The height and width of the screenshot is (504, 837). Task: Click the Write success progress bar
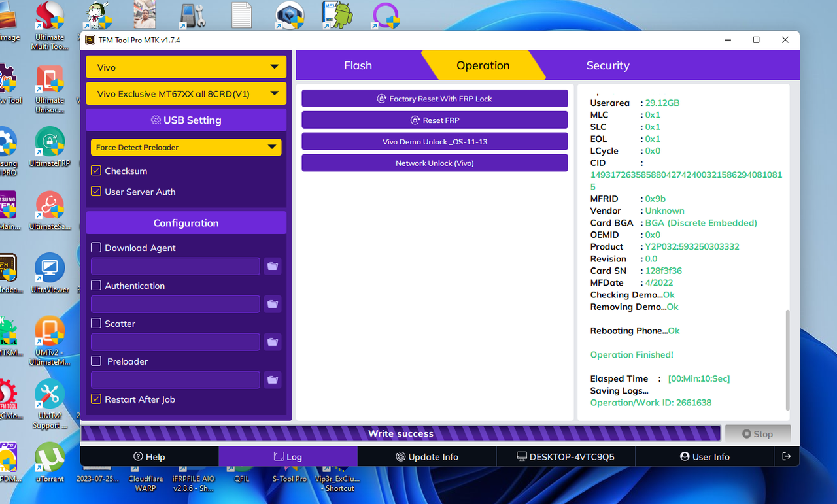(401, 433)
